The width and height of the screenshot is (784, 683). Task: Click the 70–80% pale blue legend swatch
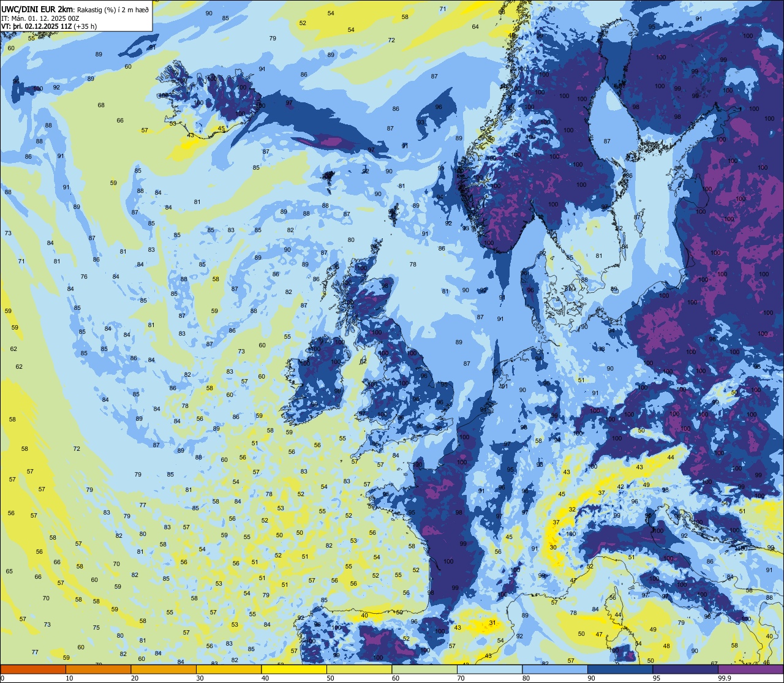pyautogui.click(x=489, y=669)
